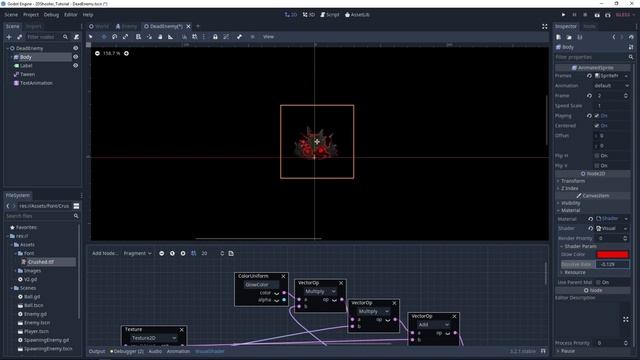Open the Animation dropdown set to default
640x360 pixels.
611,86
